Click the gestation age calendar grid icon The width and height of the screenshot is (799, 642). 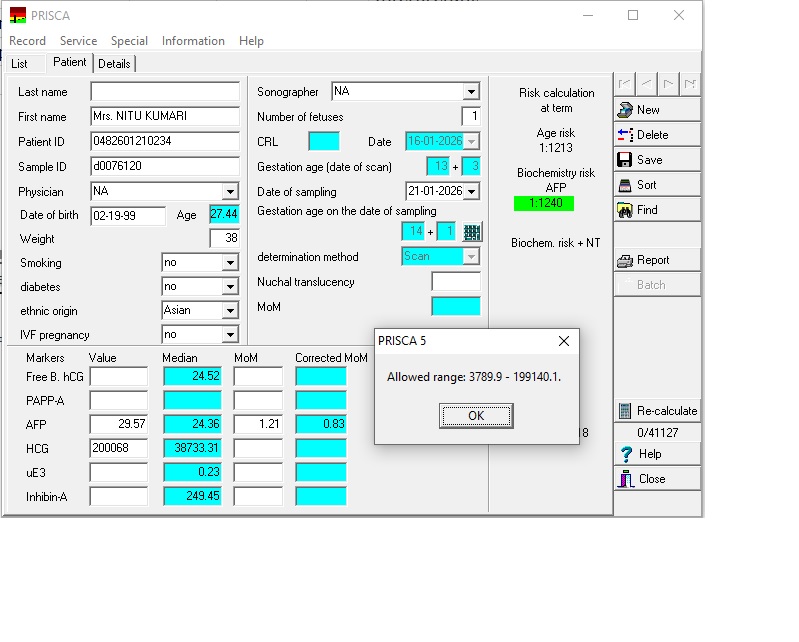coord(473,232)
